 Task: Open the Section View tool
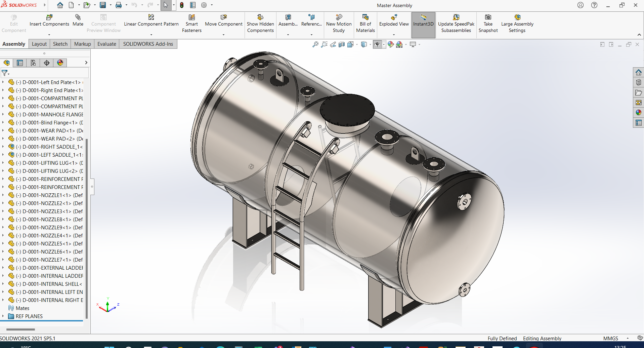342,44
